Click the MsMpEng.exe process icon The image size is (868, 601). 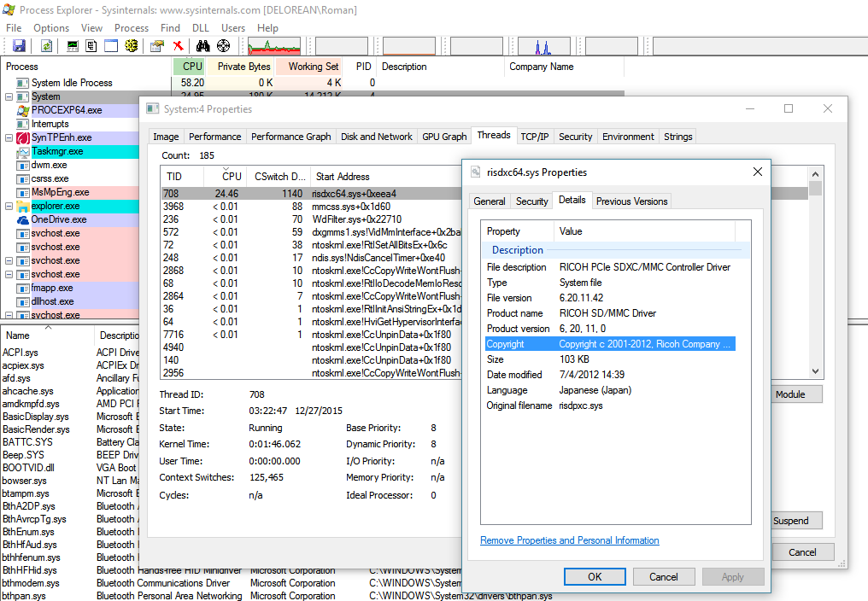coord(23,193)
